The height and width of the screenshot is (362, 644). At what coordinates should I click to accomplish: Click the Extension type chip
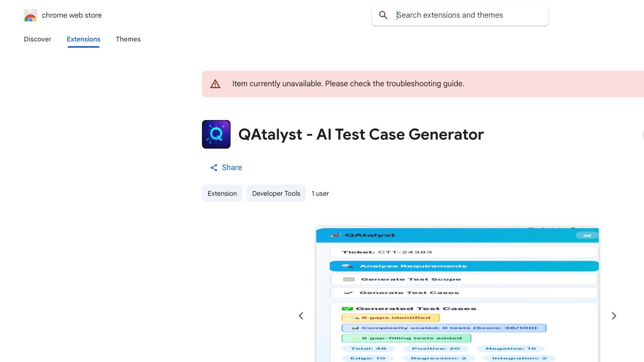pos(222,193)
